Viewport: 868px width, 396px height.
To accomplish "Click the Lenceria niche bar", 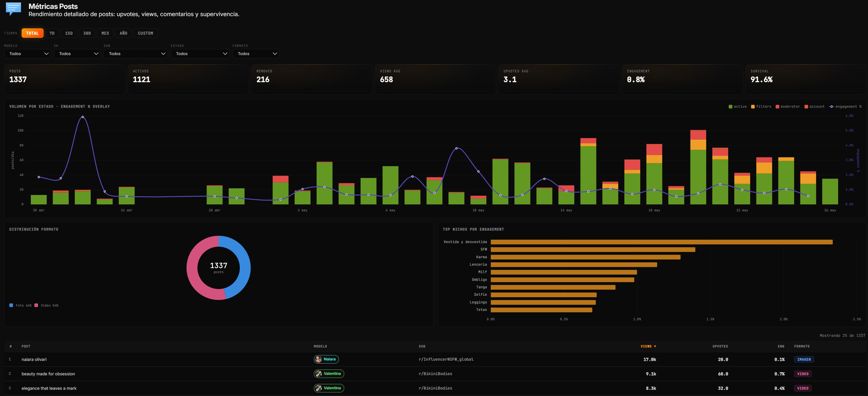I will coord(574,265).
